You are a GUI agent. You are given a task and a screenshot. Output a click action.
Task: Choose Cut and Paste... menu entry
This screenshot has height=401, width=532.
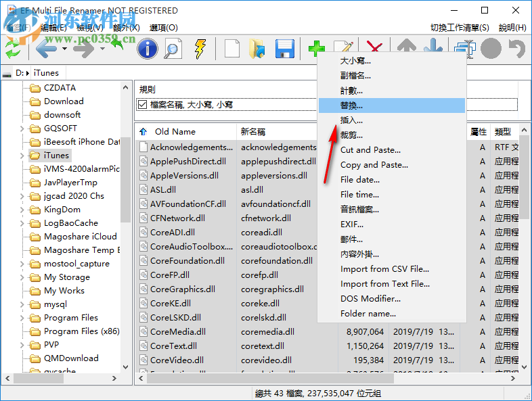tap(391, 150)
